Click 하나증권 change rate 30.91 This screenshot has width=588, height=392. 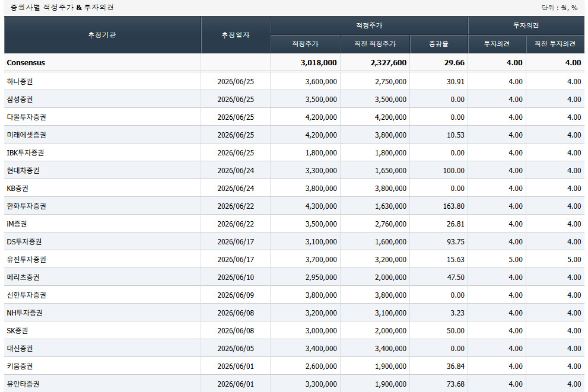tap(455, 81)
